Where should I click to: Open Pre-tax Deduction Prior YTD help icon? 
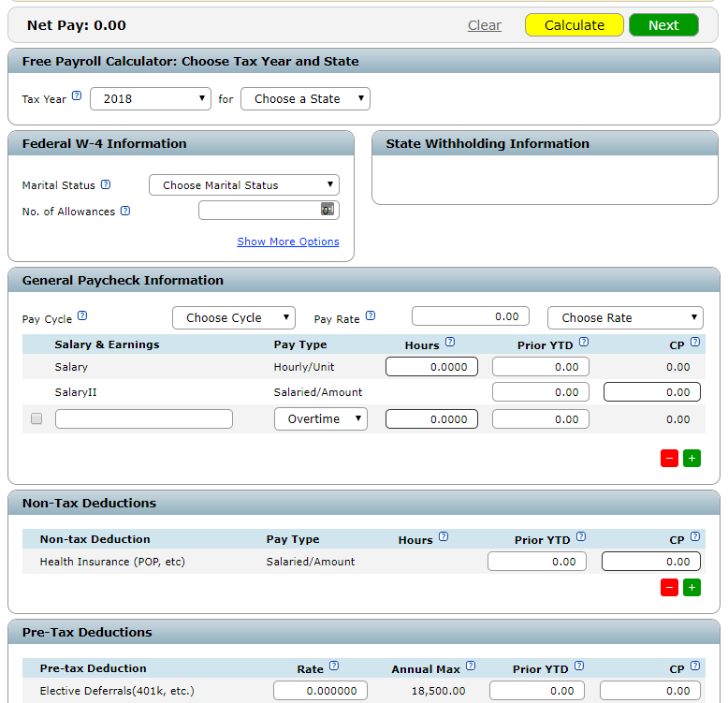(x=579, y=666)
